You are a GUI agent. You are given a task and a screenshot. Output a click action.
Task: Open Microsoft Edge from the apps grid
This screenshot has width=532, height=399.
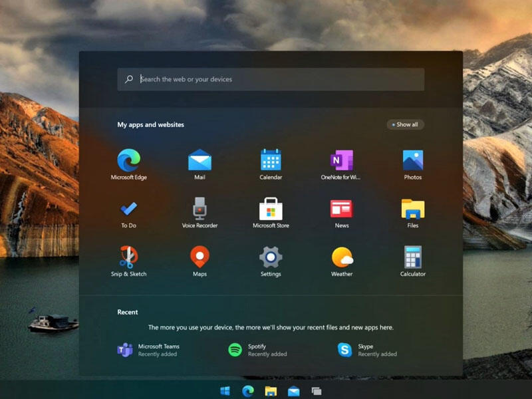click(128, 161)
